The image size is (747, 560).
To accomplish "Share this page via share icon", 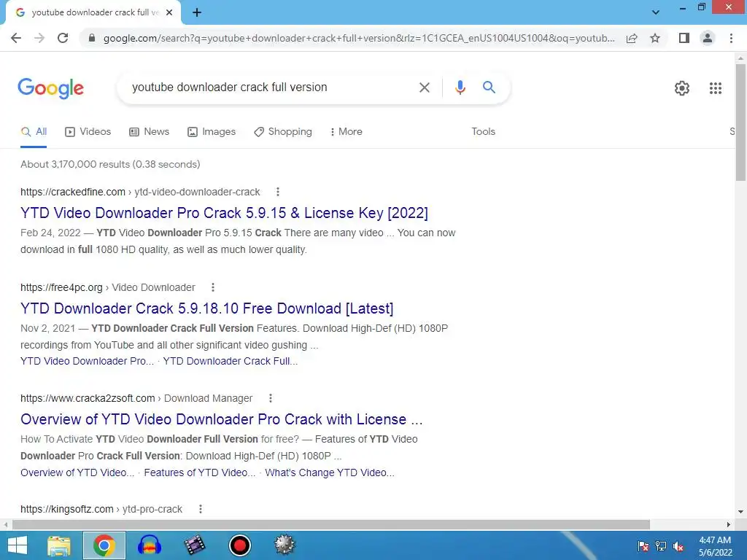I will (632, 38).
